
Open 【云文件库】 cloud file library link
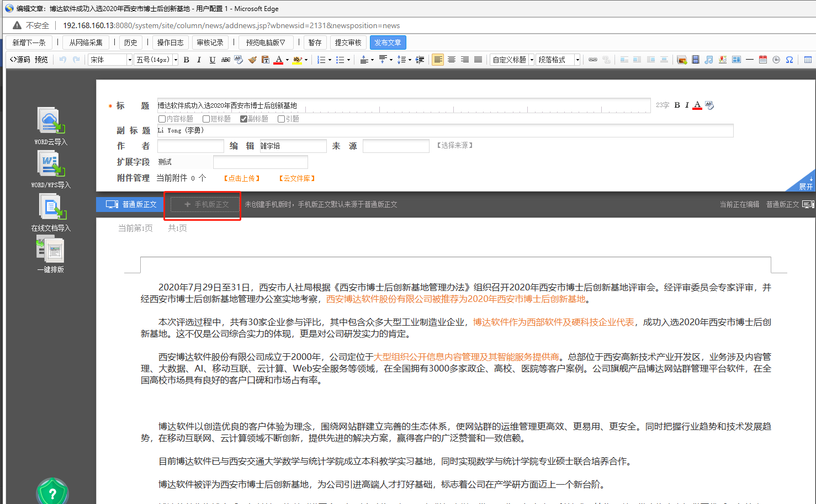pos(297,178)
